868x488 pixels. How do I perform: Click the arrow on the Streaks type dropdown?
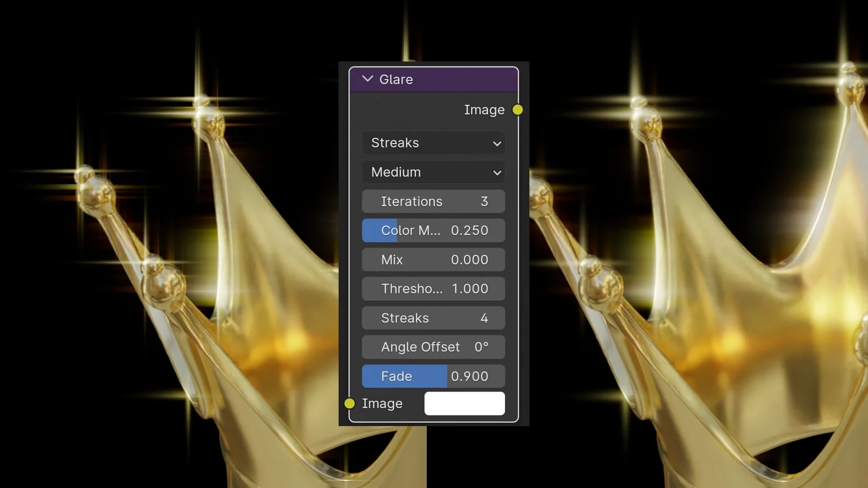point(497,144)
